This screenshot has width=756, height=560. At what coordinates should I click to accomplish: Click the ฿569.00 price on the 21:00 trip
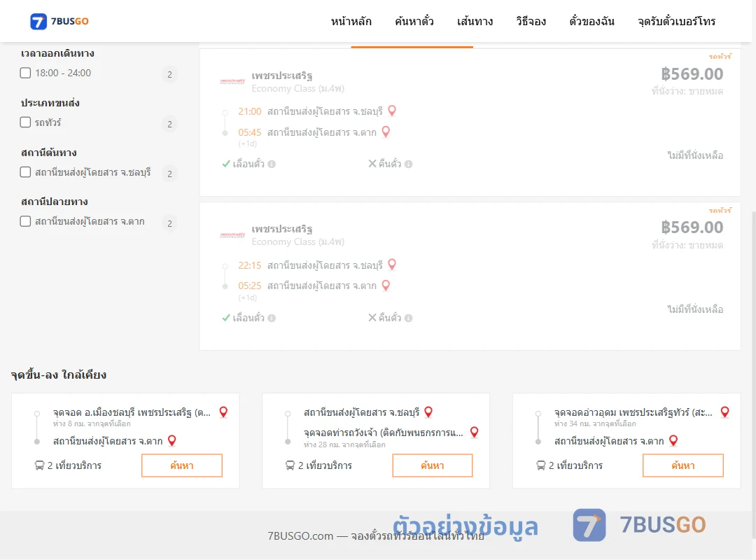[x=692, y=73]
